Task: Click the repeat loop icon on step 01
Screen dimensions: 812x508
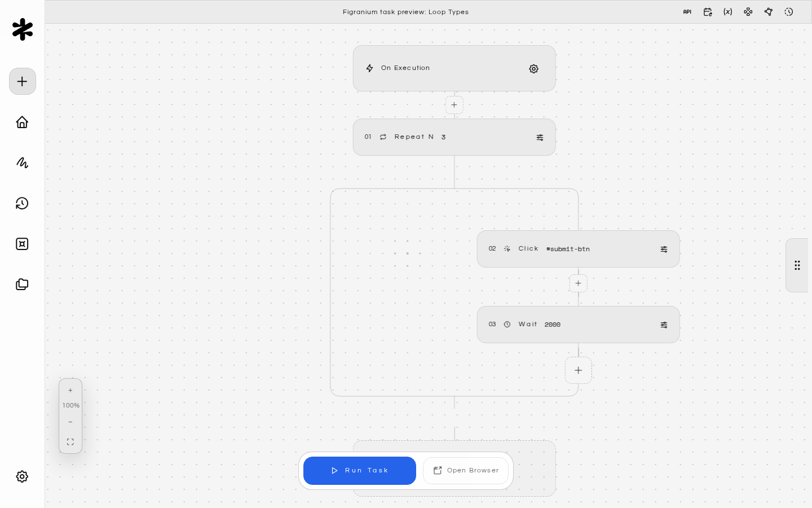Action: pos(383,137)
